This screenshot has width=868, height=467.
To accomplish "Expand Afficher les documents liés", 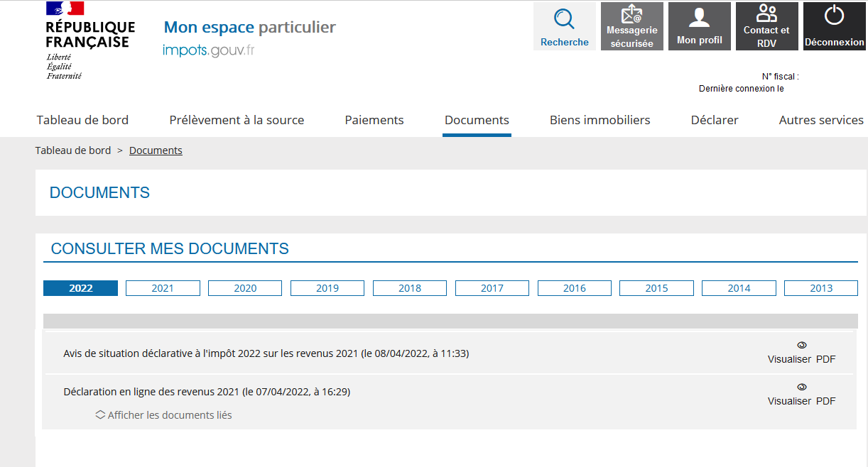I will 163,415.
